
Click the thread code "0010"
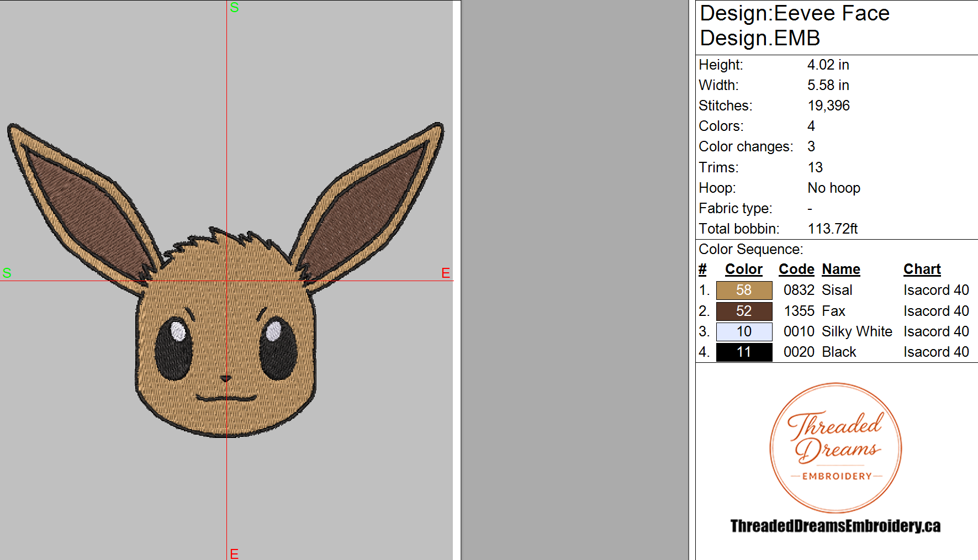[799, 331]
